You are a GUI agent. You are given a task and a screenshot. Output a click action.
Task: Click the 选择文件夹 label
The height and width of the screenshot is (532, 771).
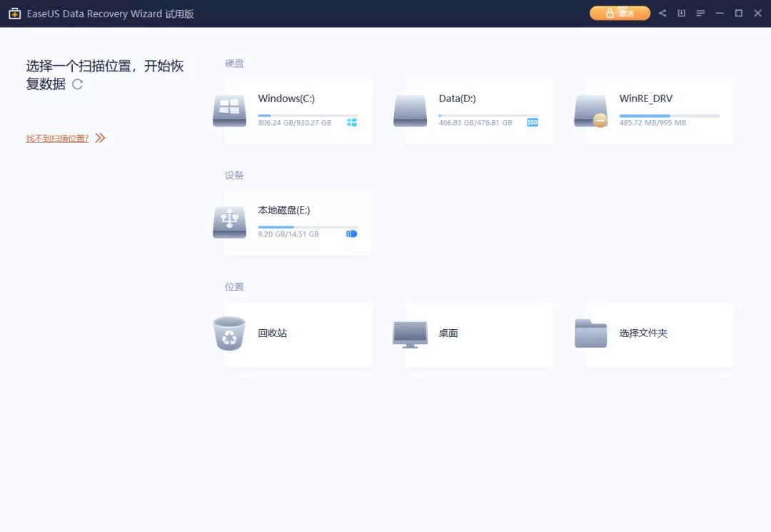point(643,333)
